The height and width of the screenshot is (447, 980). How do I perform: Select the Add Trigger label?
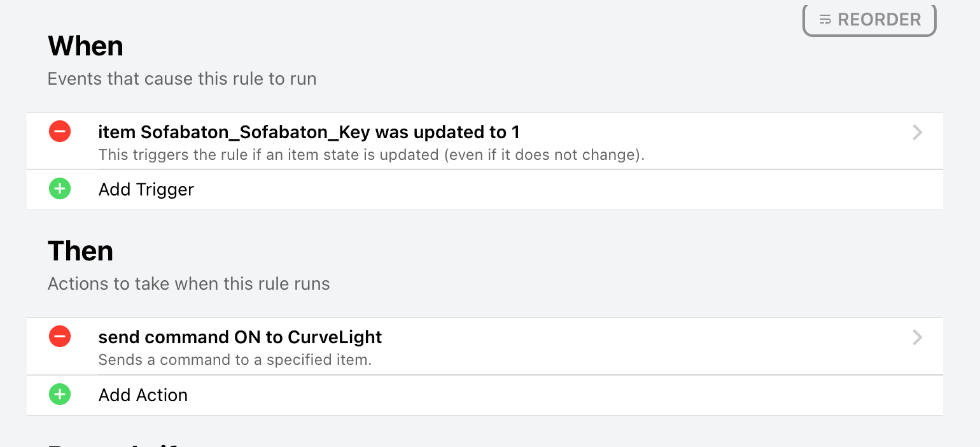pyautogui.click(x=146, y=190)
